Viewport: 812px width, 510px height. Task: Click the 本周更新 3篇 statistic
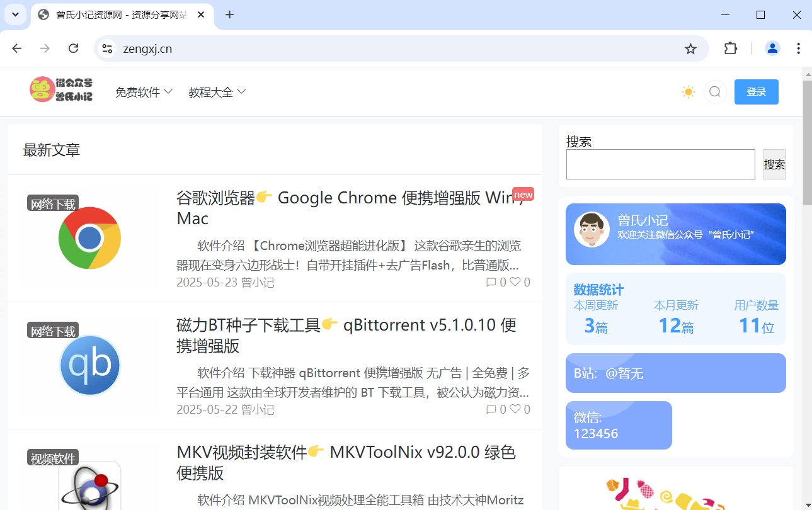point(596,317)
